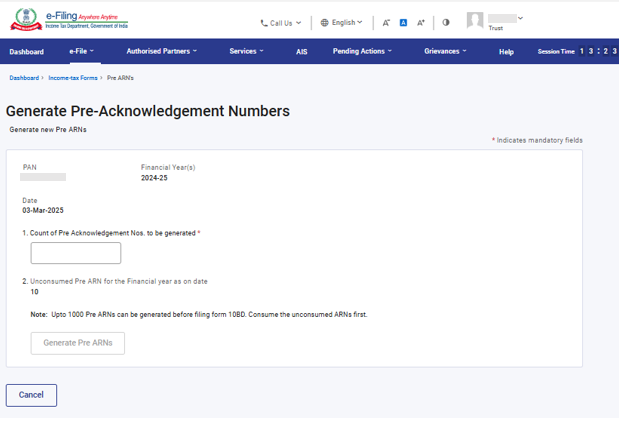This screenshot has width=619, height=422.
Task: Click the Call Us phone icon
Action: pyautogui.click(x=264, y=22)
